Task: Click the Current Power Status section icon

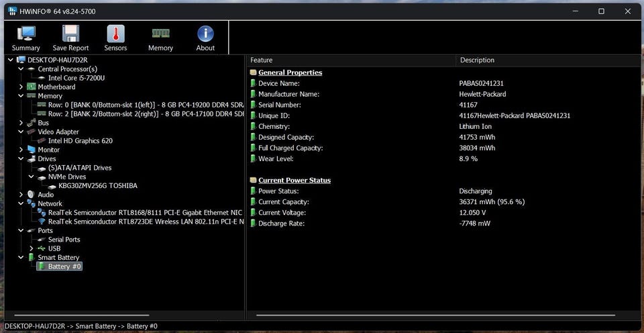Action: 254,181
